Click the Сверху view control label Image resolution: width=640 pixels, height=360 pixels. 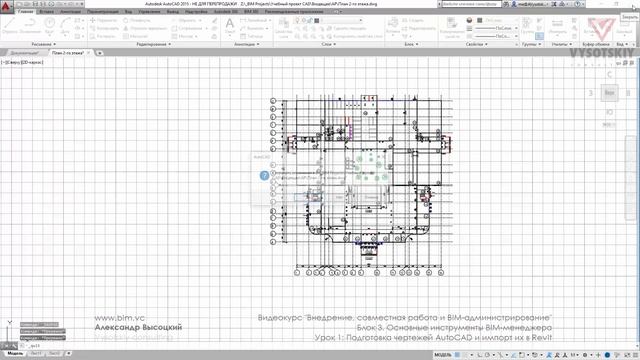tap(13, 62)
